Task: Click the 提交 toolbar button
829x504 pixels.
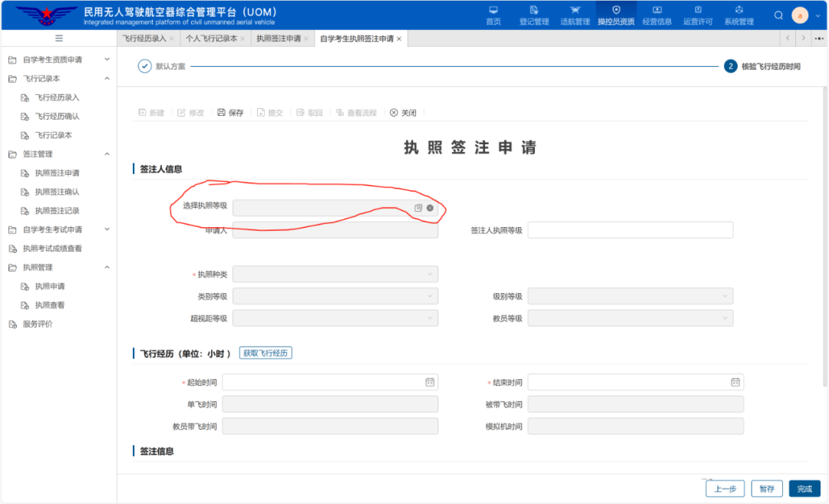Action: pos(270,113)
